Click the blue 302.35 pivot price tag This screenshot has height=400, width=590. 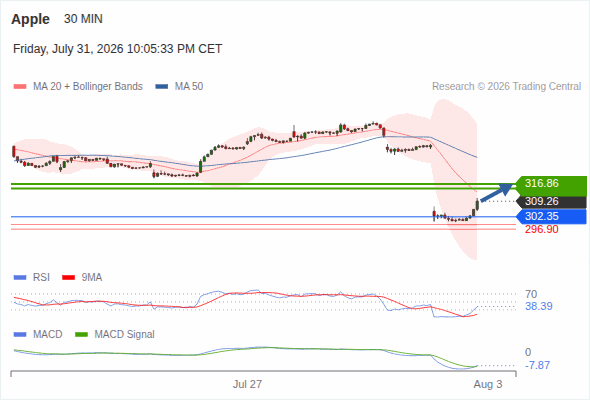point(551,216)
